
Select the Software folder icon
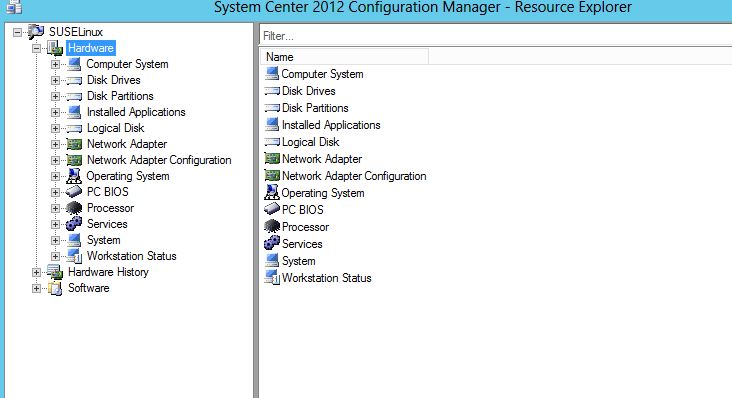point(55,288)
